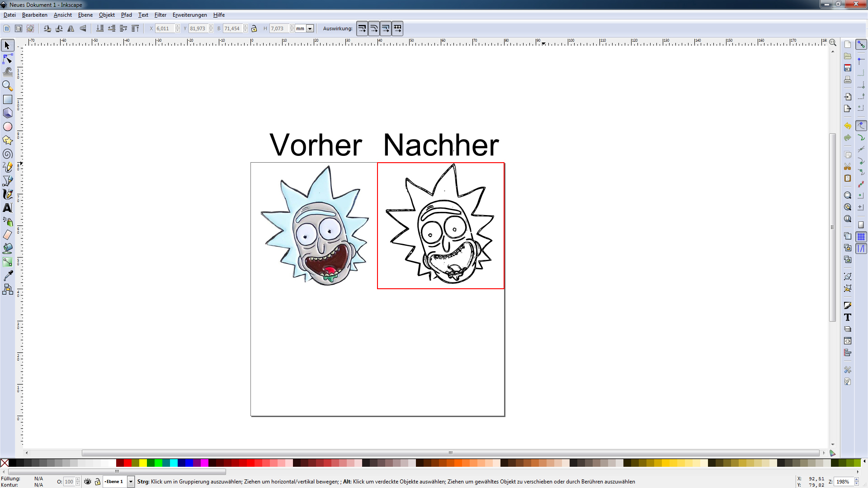Viewport: 868px width, 488px height.
Task: Select the Text tool in toolbox
Action: point(7,208)
